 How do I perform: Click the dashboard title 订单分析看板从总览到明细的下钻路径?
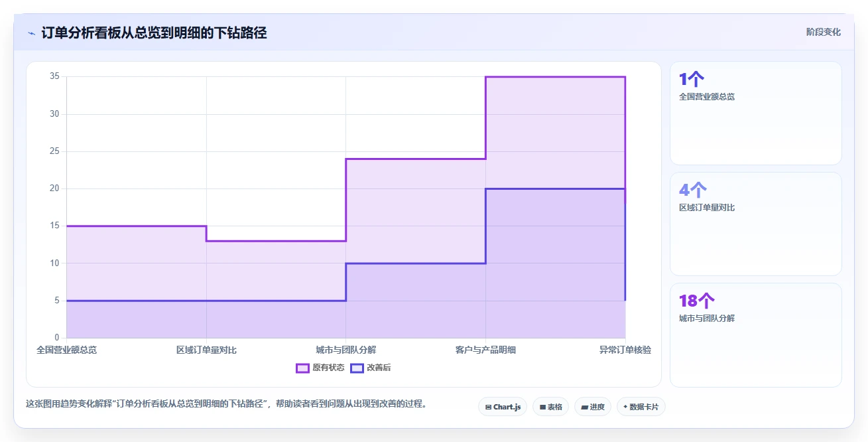(154, 33)
